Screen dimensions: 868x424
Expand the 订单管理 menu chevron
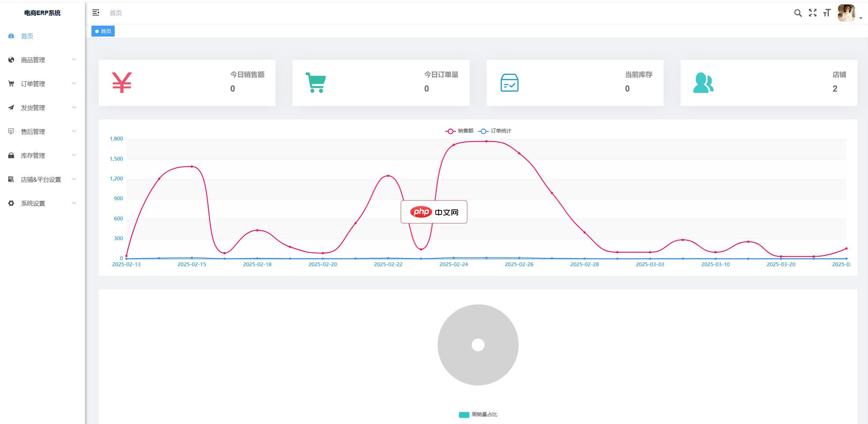click(74, 83)
